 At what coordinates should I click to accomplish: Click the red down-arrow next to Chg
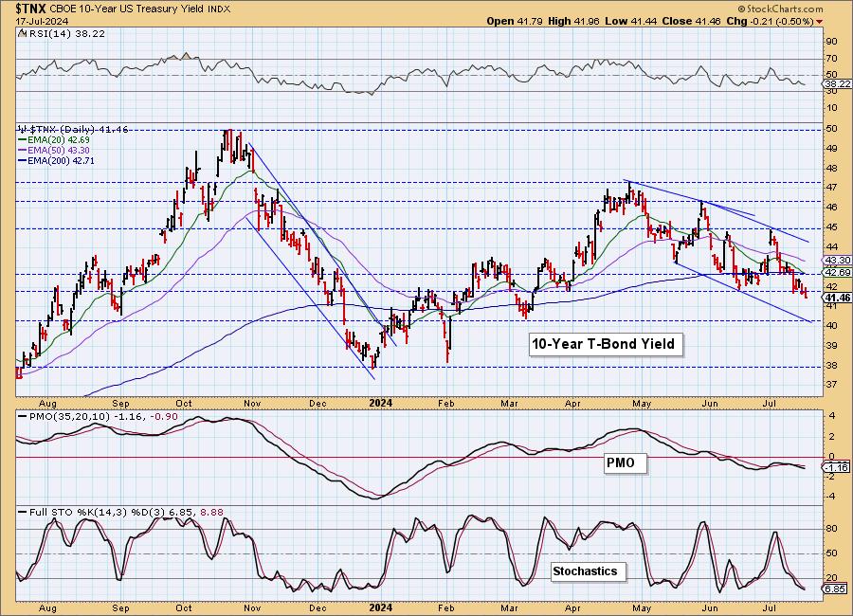(x=819, y=22)
